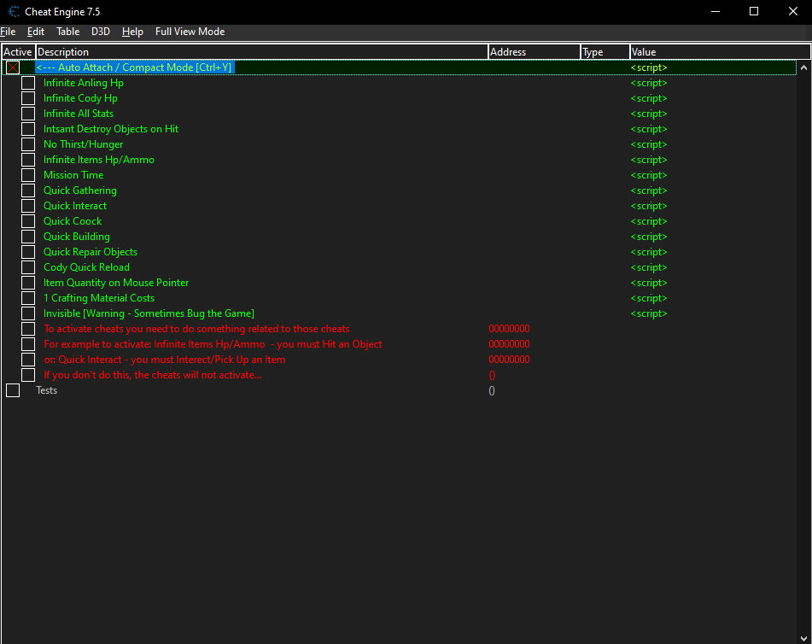
Task: Select the 'Infinite Anling Hp' entry text
Action: pos(84,83)
